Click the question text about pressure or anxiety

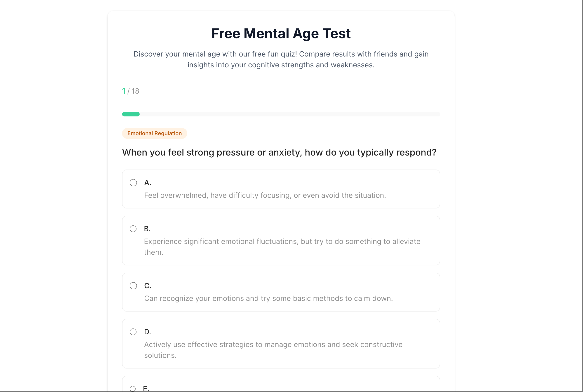[279, 152]
